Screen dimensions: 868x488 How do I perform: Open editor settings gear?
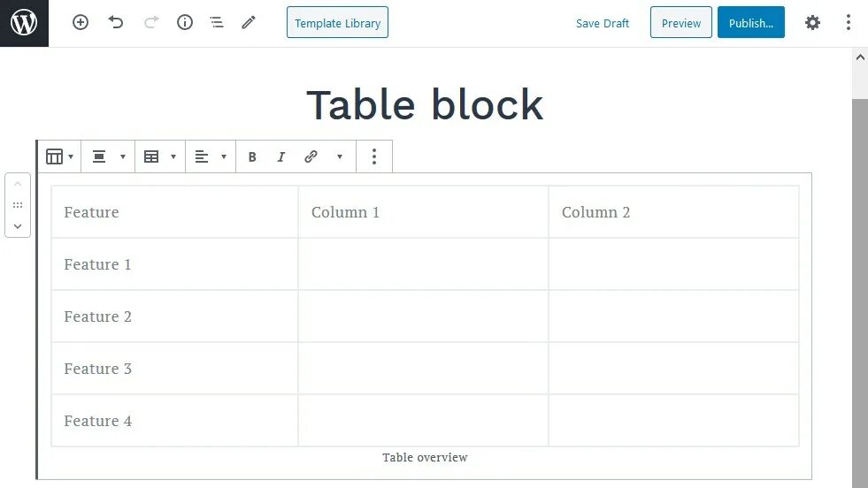click(812, 23)
